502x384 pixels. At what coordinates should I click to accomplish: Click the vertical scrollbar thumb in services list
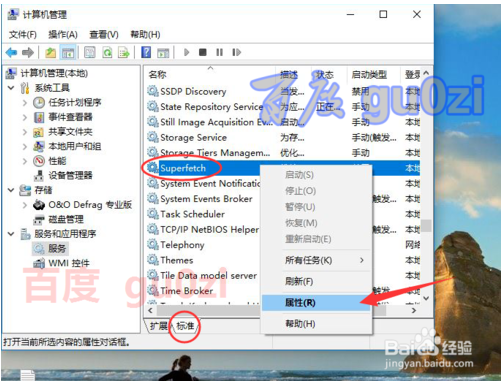[426, 226]
